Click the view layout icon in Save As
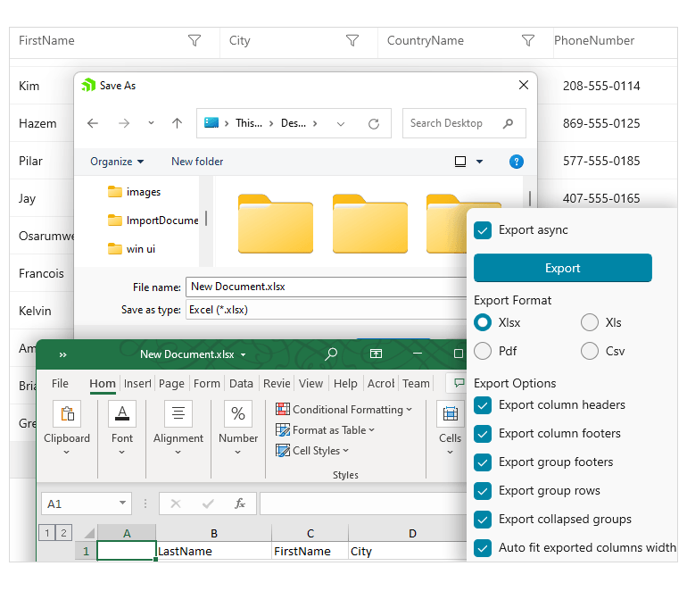This screenshot has width=687, height=616. tap(460, 162)
